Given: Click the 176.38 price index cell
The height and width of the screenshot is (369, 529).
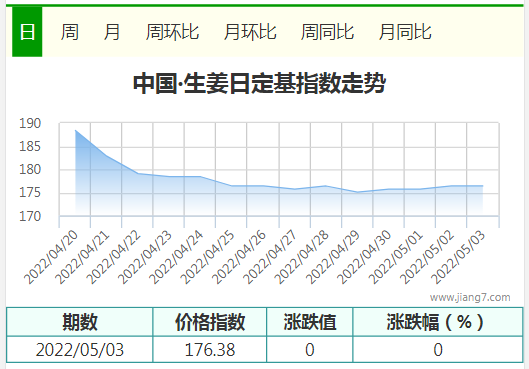Looking at the screenshot, I should pos(210,350).
